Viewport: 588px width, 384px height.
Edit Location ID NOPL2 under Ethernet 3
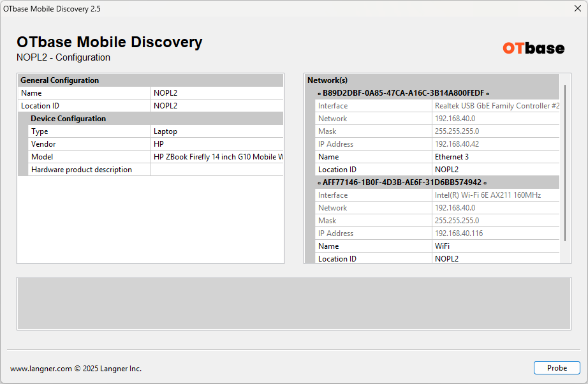[x=496, y=170]
